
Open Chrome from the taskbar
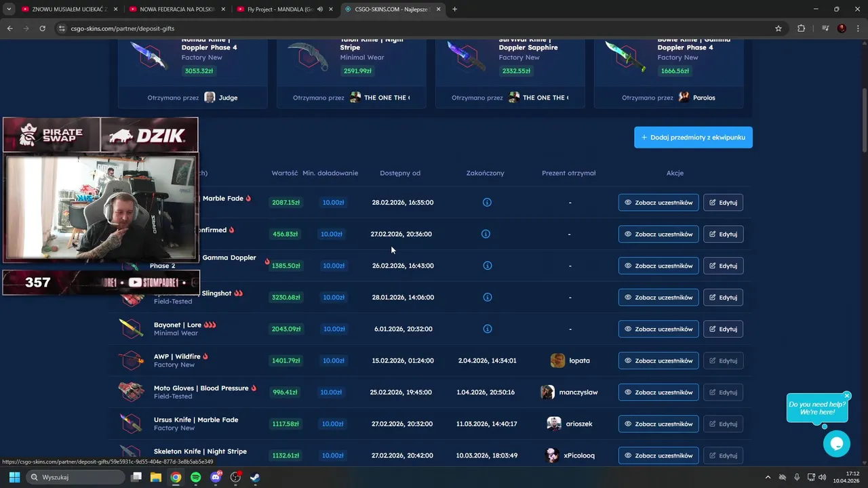(176, 477)
